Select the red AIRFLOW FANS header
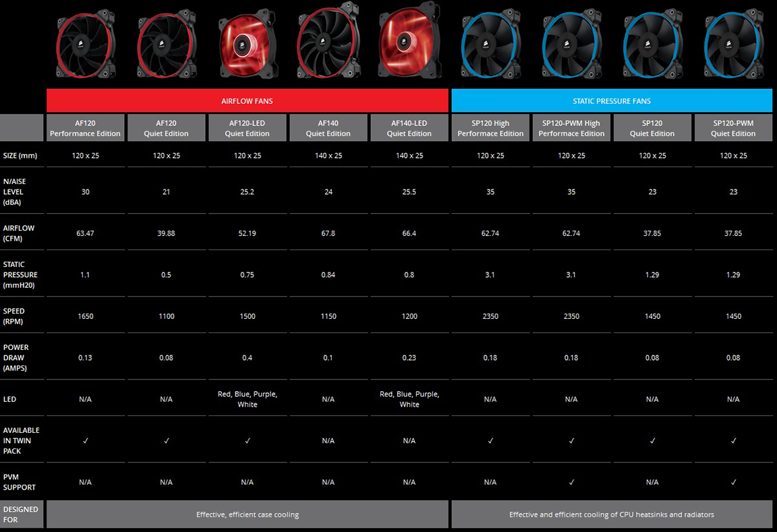 pos(248,100)
